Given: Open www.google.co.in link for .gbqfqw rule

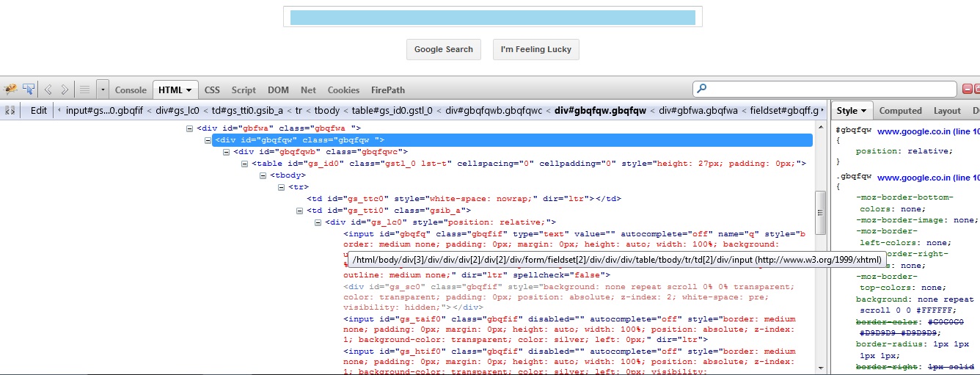Looking at the screenshot, I should (x=928, y=178).
